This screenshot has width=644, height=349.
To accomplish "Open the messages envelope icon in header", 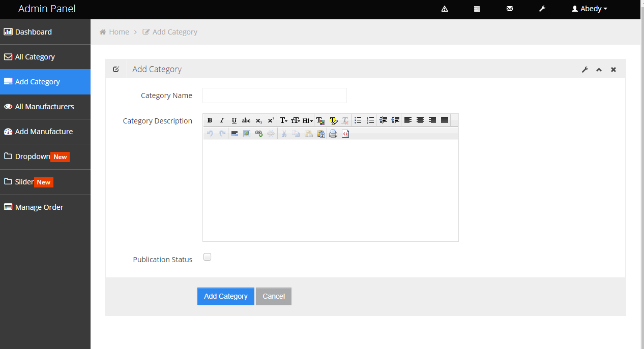I will pyautogui.click(x=510, y=9).
